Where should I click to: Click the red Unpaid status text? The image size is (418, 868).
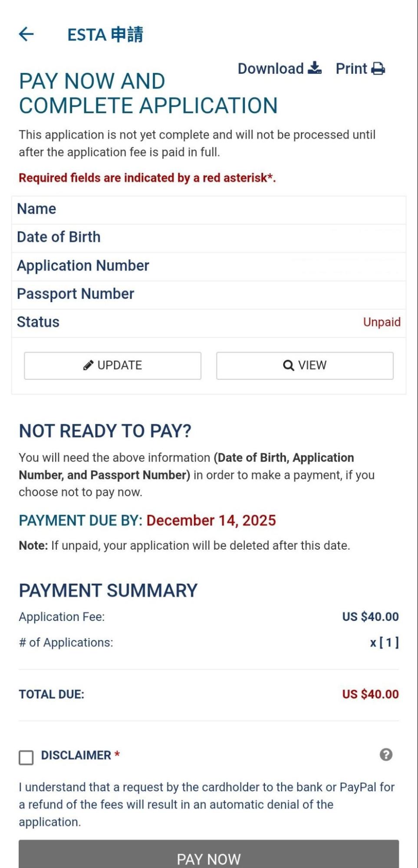[x=382, y=322]
